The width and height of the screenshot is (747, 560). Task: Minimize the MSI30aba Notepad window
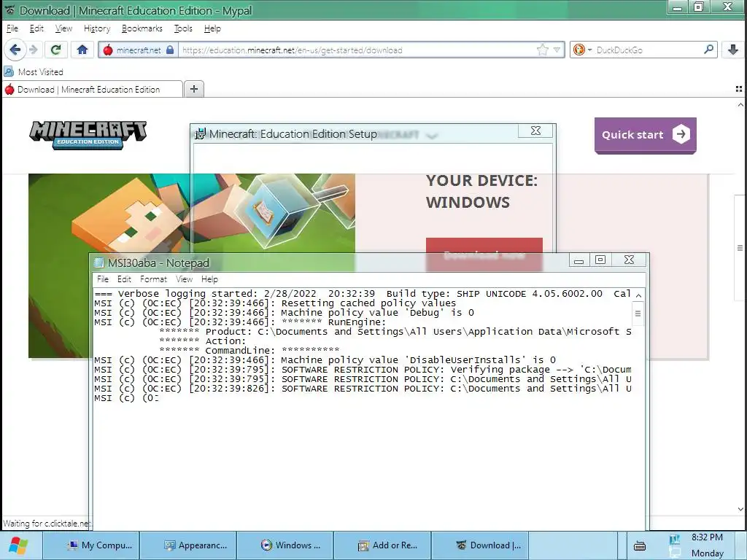click(578, 260)
